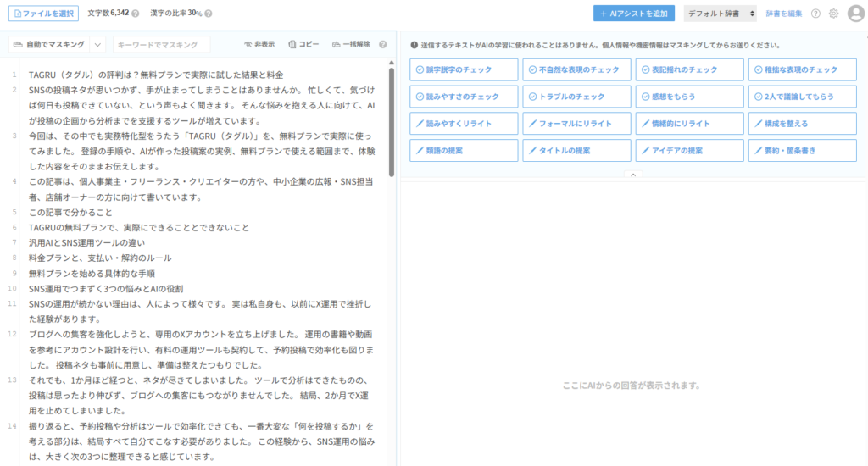Click line 9 text 無料プランを始める具体的な手順
The image size is (868, 466).
click(92, 274)
